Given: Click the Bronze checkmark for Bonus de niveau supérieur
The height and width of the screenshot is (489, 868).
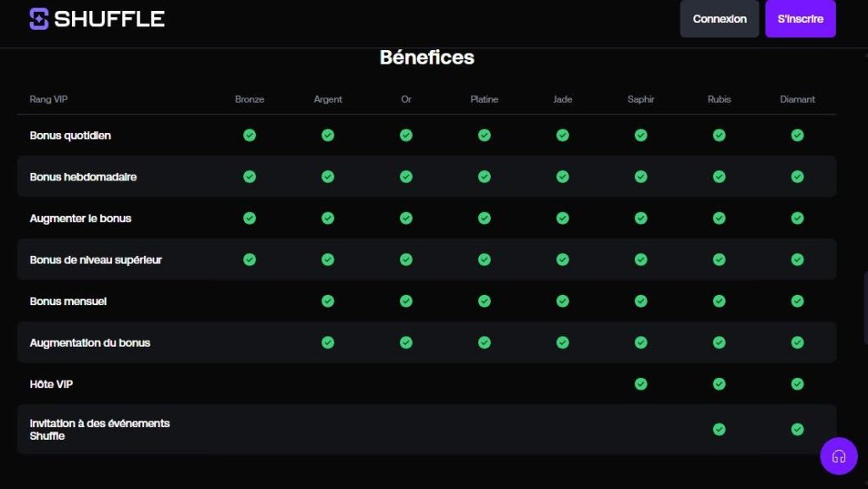Looking at the screenshot, I should click(249, 259).
